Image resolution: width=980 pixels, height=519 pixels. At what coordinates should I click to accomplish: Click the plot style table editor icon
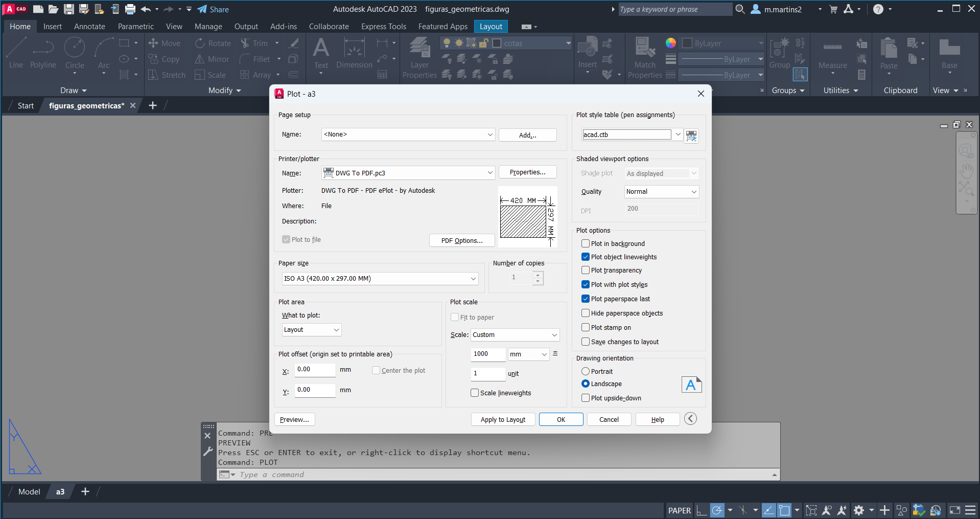coord(691,136)
